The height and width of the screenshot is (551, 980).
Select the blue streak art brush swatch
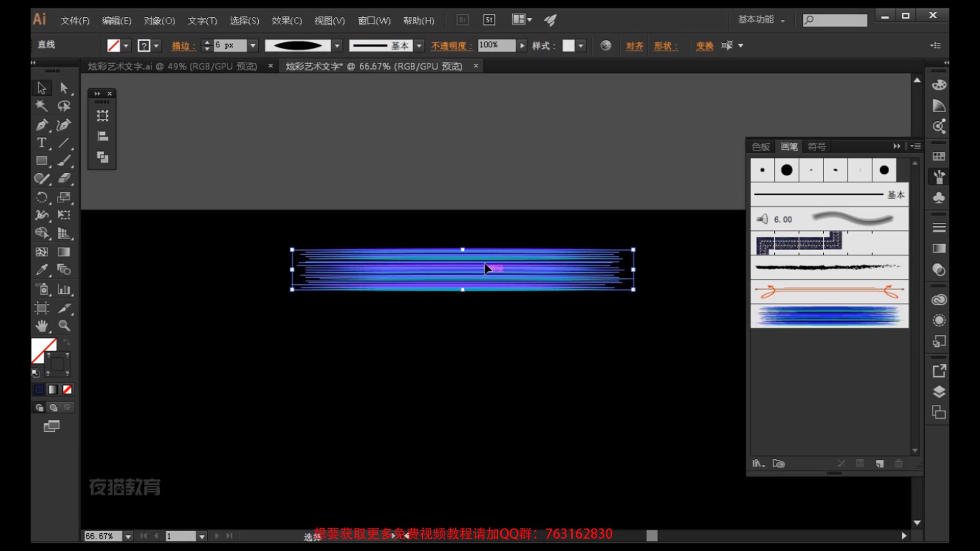[829, 316]
